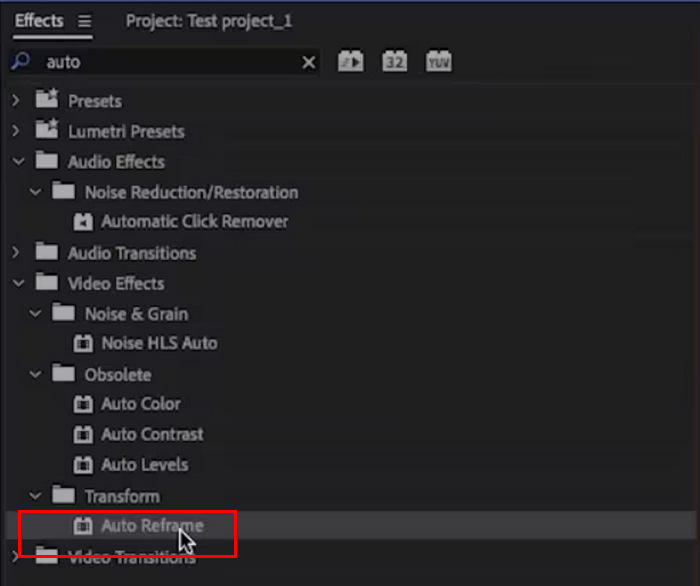
Task: Expand the Audio Transitions chevron
Action: pos(16,253)
